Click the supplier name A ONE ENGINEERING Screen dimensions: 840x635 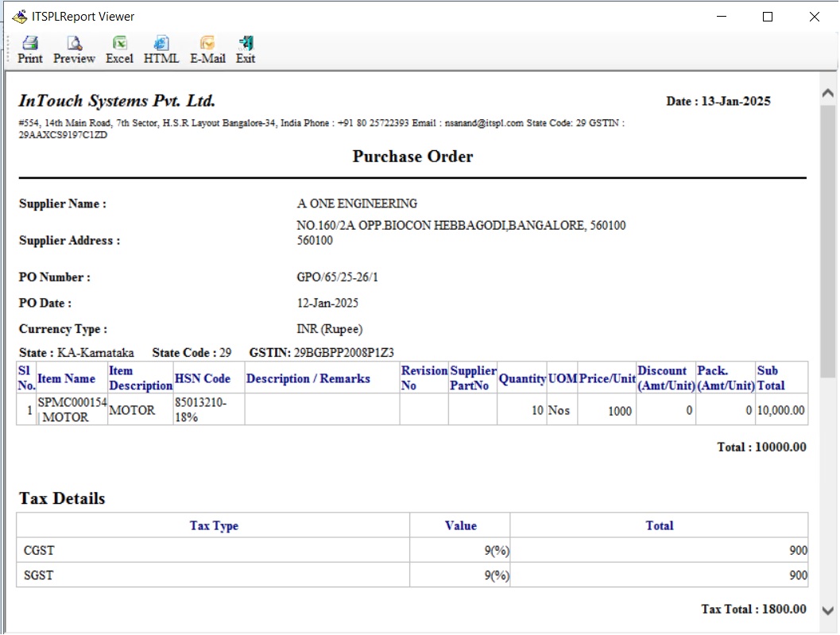pos(357,204)
